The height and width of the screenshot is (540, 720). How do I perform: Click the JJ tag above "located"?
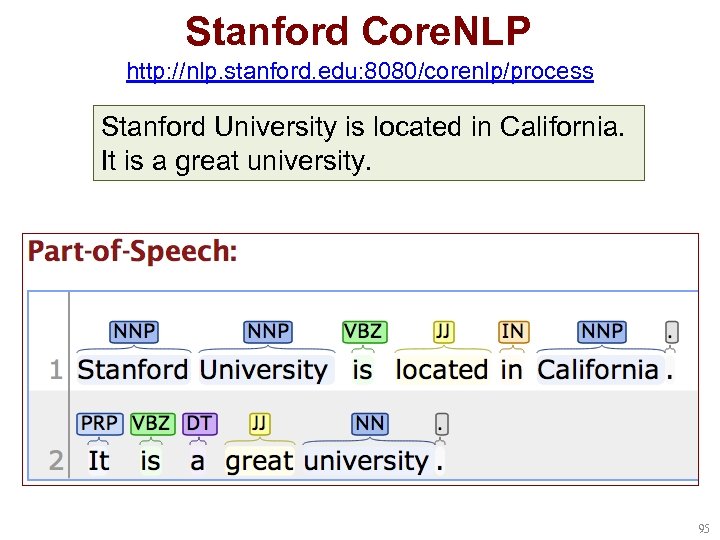pyautogui.click(x=443, y=332)
